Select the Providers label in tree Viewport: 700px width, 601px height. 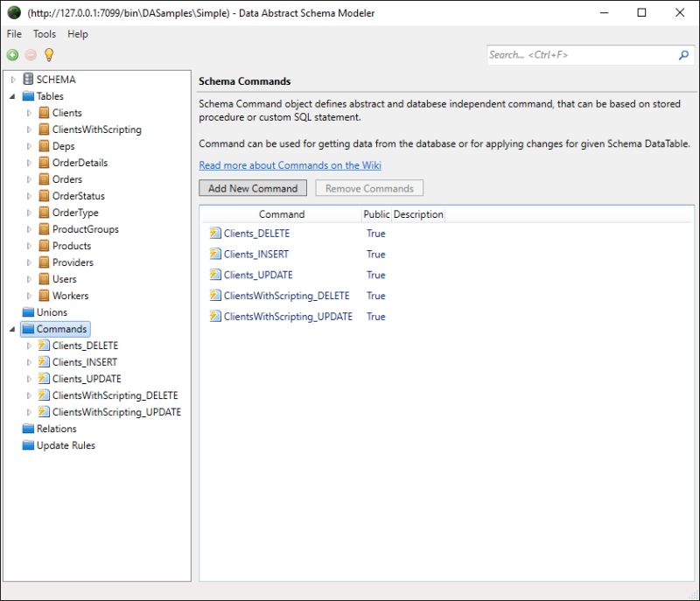73,262
